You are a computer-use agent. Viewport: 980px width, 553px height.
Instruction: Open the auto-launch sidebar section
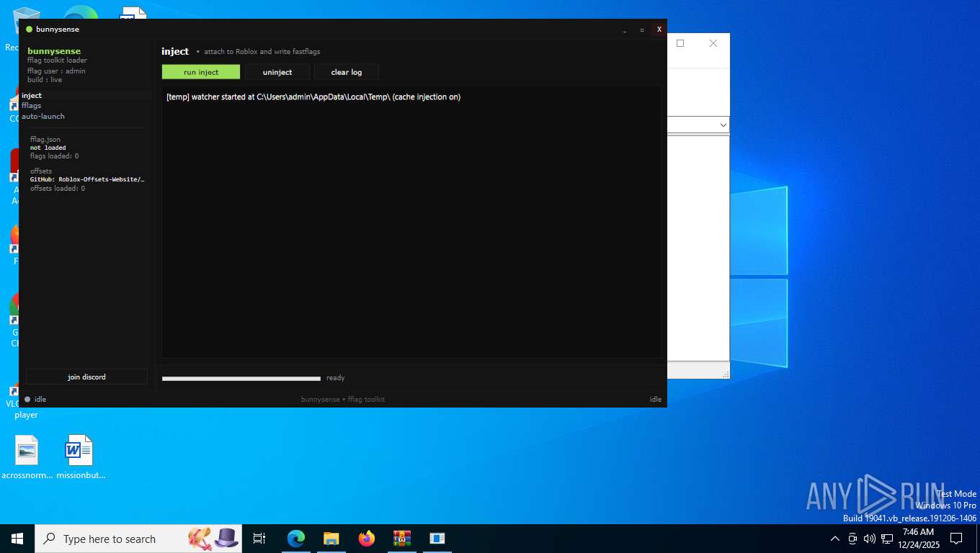pyautogui.click(x=43, y=116)
